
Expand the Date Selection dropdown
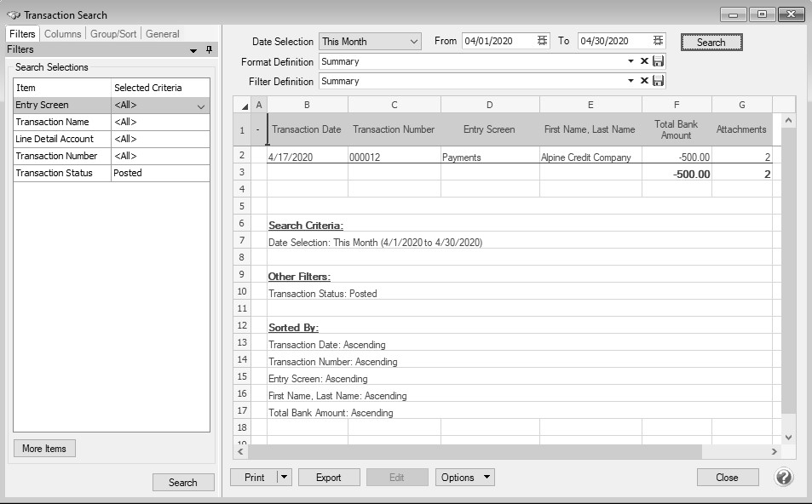click(x=414, y=41)
